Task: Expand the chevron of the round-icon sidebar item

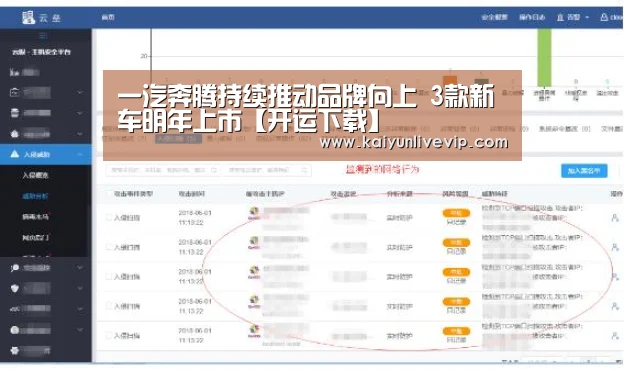Action: tap(80, 330)
